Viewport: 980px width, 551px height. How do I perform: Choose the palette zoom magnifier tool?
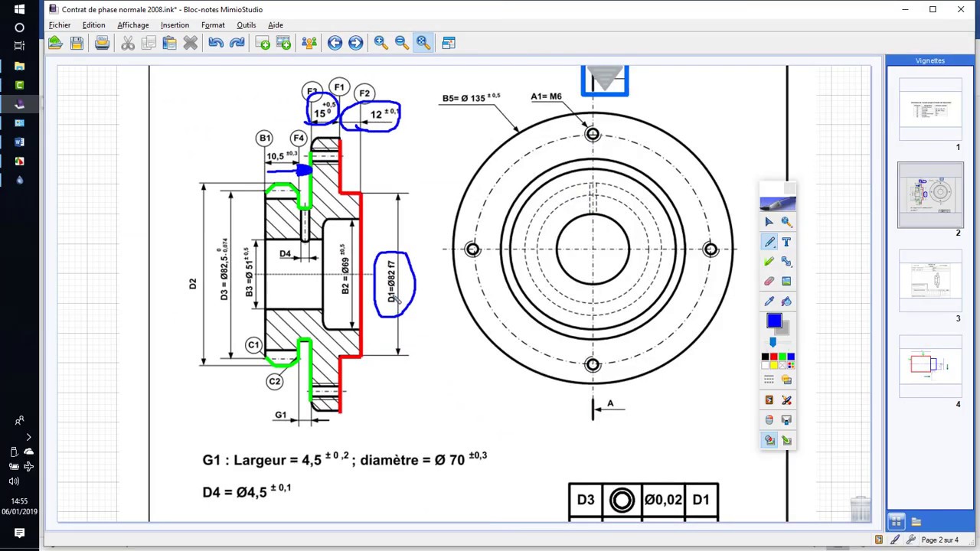tap(786, 222)
